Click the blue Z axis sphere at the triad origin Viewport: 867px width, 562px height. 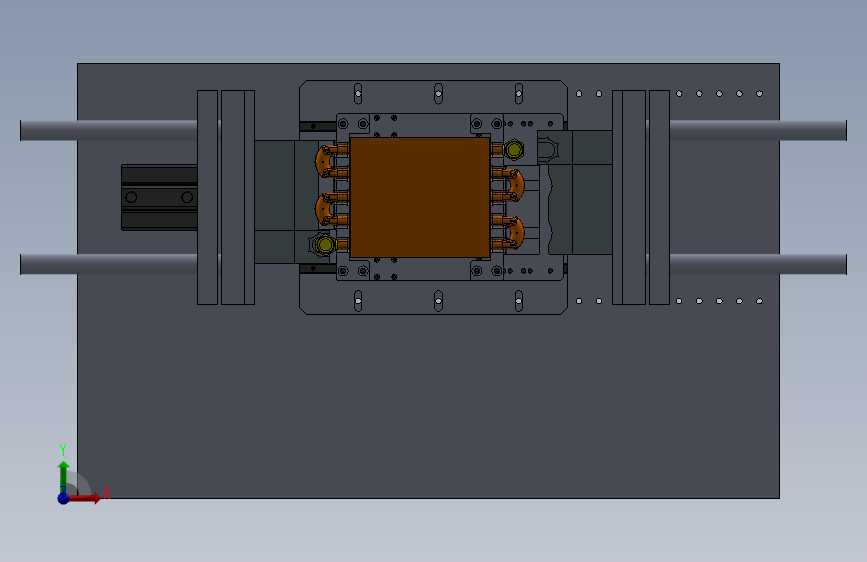click(64, 498)
